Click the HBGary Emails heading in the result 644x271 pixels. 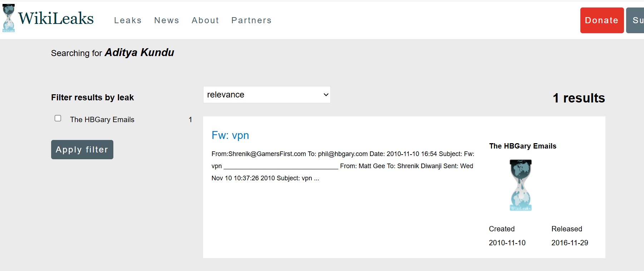[x=522, y=146]
